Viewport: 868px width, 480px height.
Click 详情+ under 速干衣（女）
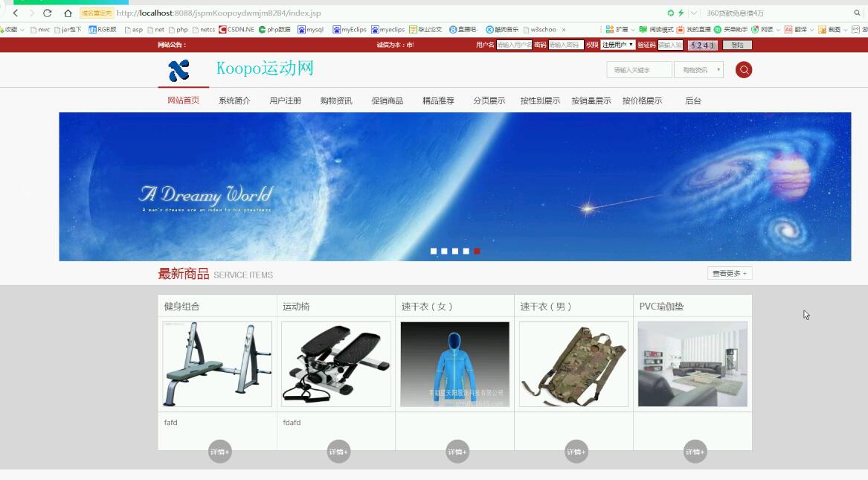[457, 452]
